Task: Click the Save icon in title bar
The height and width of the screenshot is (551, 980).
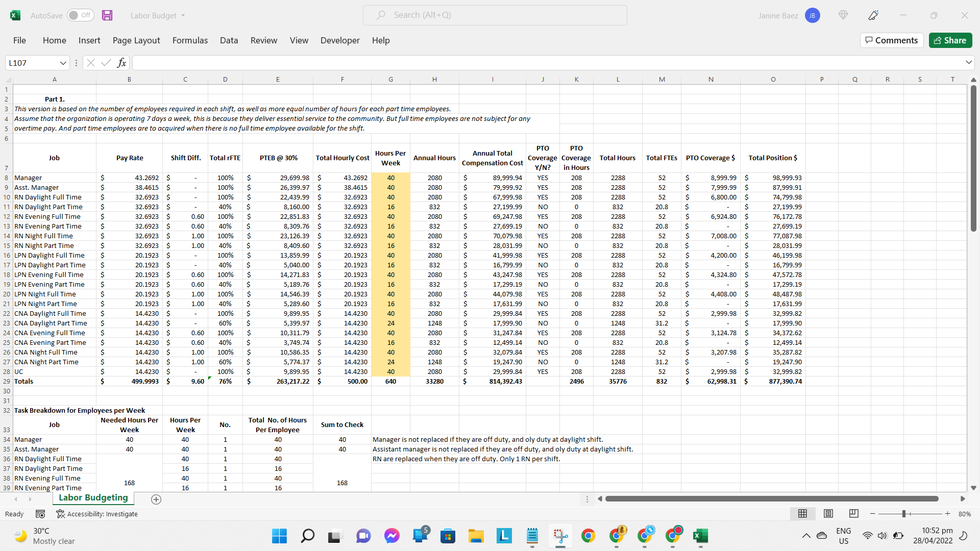Action: point(107,15)
